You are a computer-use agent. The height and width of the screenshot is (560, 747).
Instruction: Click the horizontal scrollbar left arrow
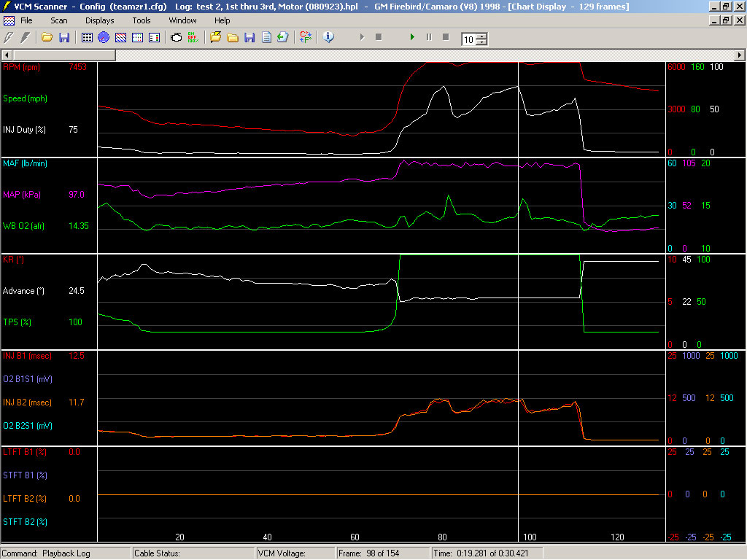(x=7, y=55)
